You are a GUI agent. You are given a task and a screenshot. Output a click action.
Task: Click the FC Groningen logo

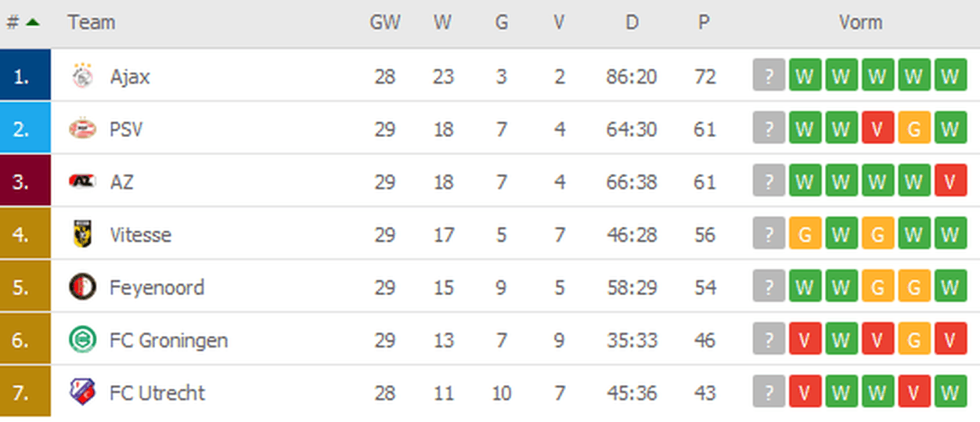pyautogui.click(x=82, y=340)
